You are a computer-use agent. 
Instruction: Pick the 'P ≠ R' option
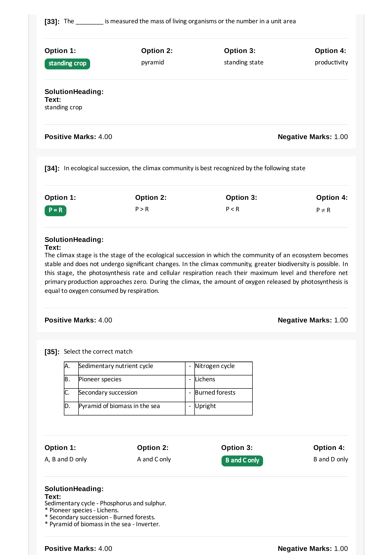pos(323,210)
